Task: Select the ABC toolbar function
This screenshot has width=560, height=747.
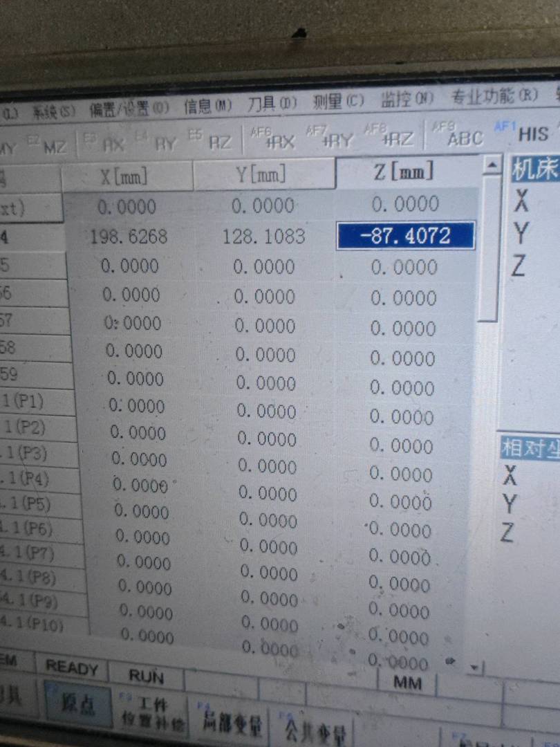Action: pyautogui.click(x=458, y=134)
